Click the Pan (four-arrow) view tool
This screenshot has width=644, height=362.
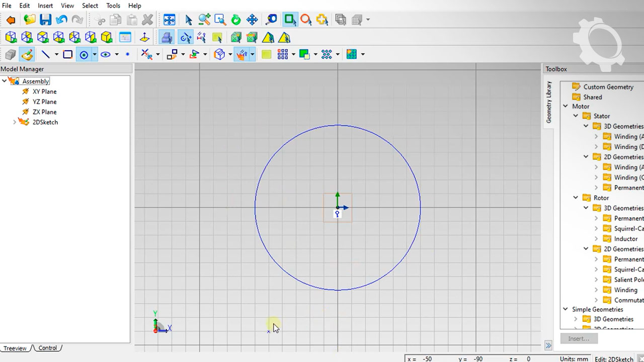[252, 20]
